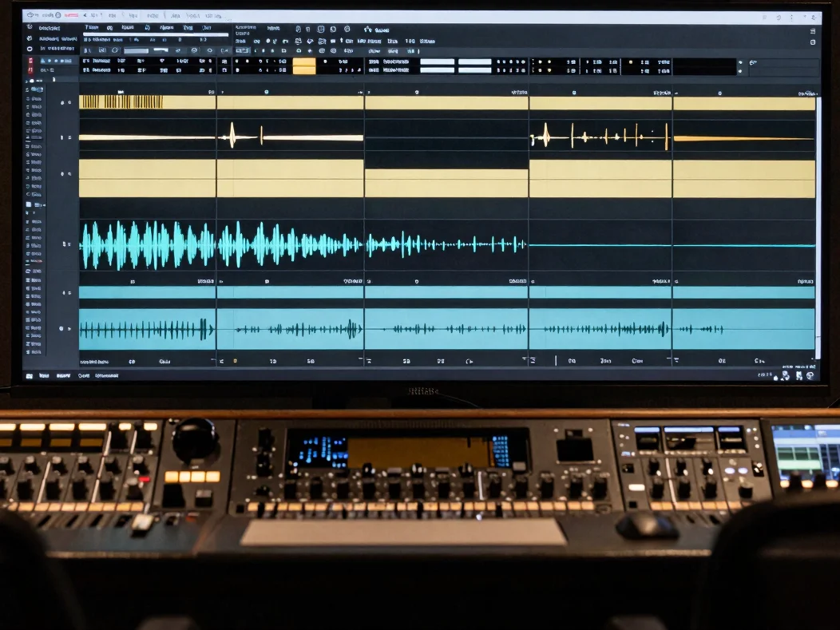Adjust the short white slider beside the gray slider

(160, 50)
